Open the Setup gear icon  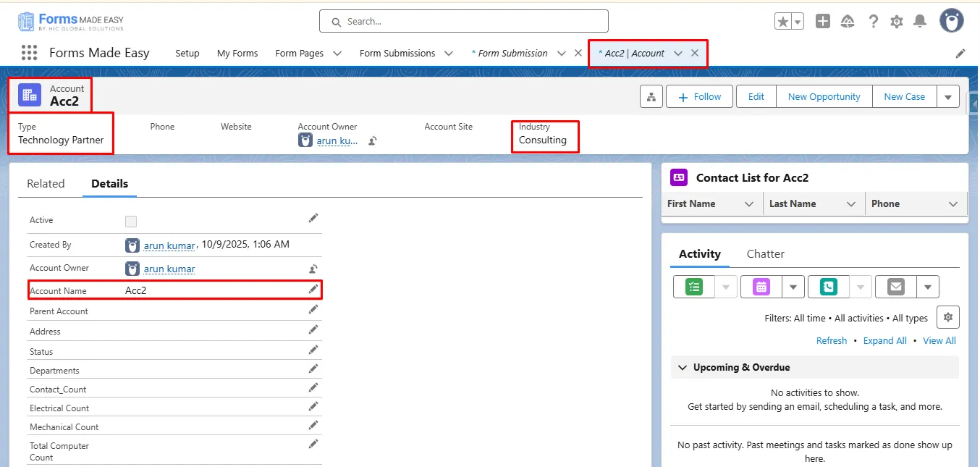coord(897,22)
